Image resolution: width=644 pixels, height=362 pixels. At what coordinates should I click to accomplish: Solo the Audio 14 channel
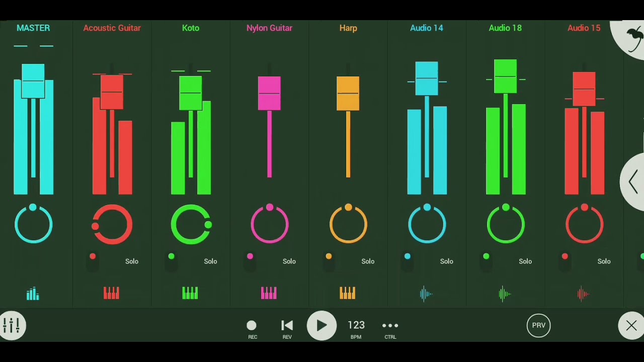pos(447,261)
